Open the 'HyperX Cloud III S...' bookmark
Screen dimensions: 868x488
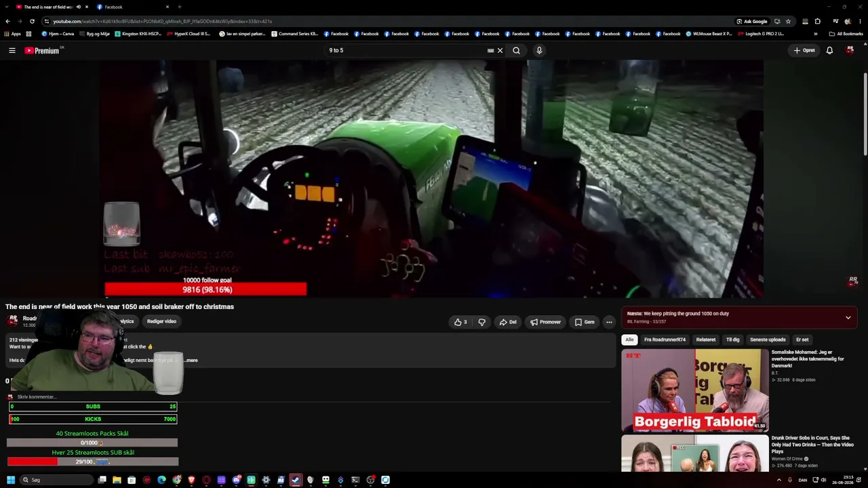189,33
